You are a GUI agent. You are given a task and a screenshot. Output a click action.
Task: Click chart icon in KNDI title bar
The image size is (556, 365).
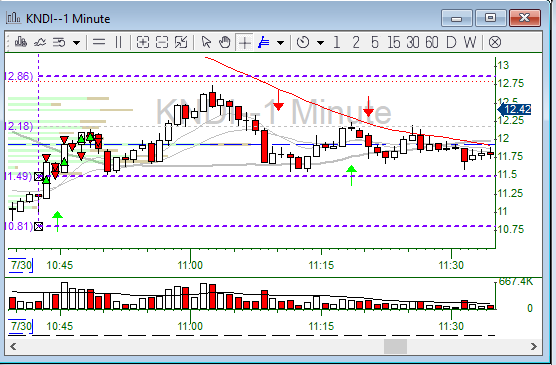pyautogui.click(x=13, y=18)
